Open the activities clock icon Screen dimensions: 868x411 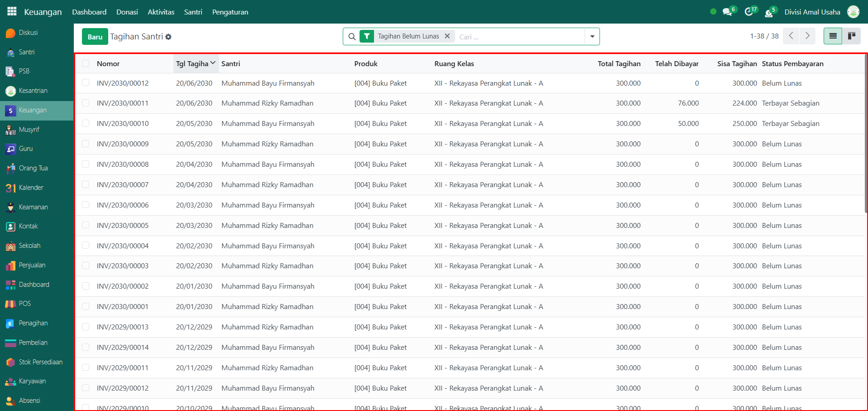point(749,12)
